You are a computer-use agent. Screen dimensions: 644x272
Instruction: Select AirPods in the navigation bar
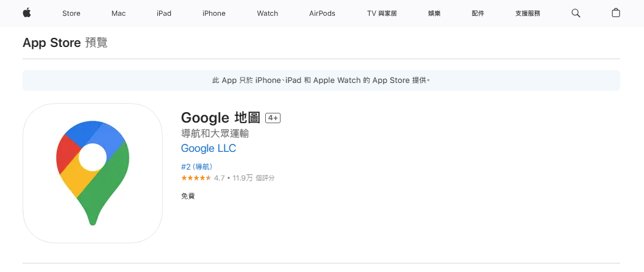pos(322,13)
